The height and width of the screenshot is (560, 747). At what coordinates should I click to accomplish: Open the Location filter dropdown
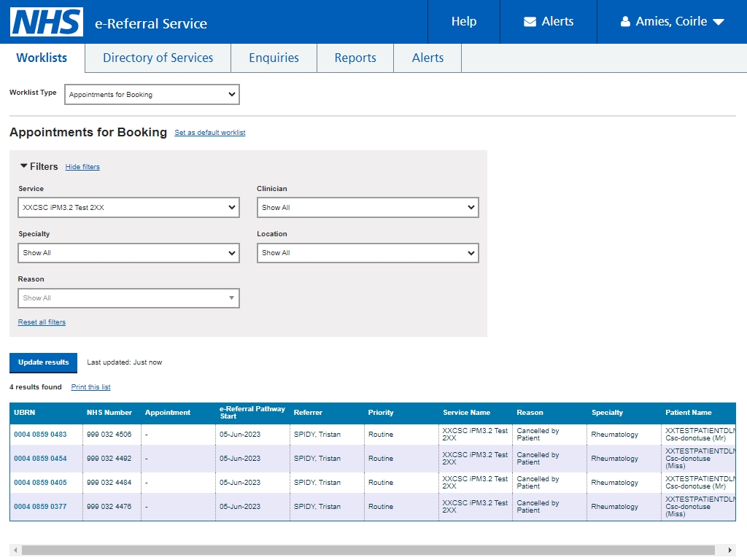coord(368,253)
